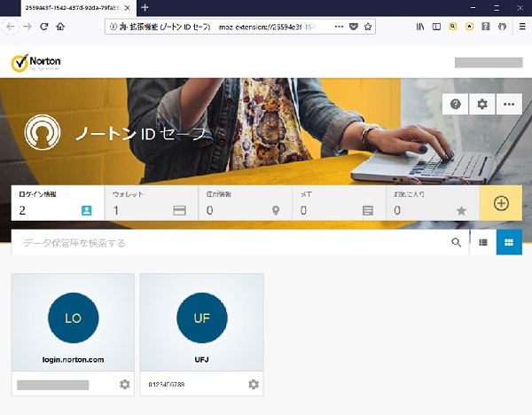The image size is (532, 415).
Task: Select the ログイン情報 tab
Action: click(58, 203)
